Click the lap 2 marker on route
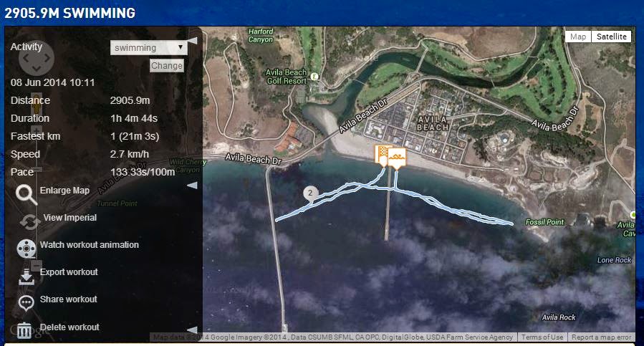Screen dimensions: 644x346 [310, 193]
